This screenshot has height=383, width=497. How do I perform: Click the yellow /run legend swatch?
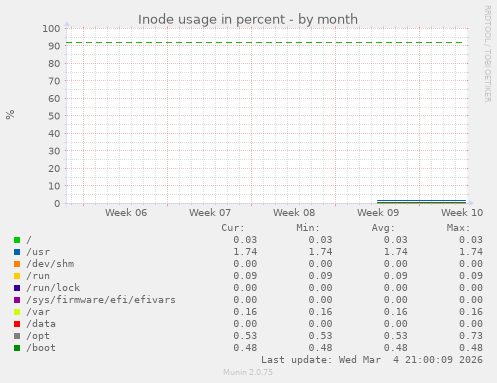[x=17, y=276]
